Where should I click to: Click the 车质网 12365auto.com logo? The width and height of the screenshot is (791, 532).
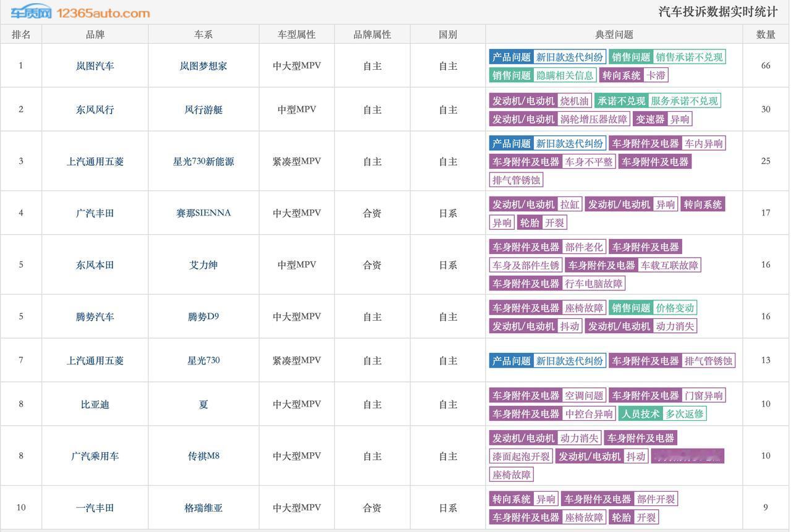click(x=80, y=12)
